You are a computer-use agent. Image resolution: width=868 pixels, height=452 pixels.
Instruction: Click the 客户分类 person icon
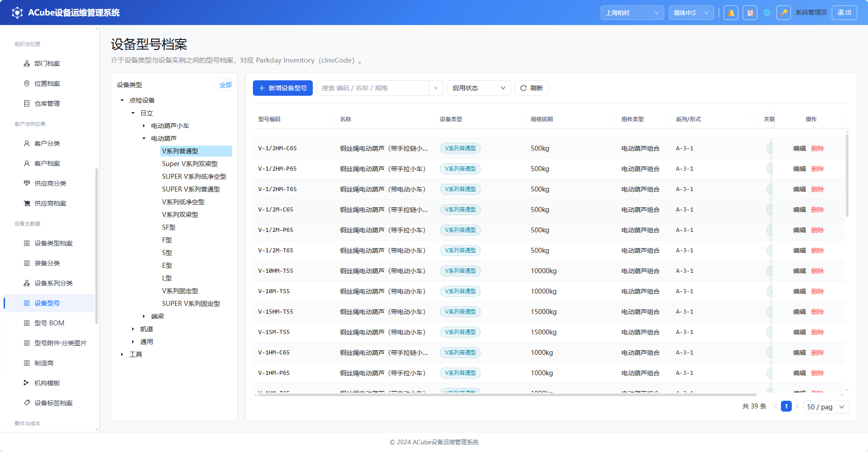tap(27, 143)
